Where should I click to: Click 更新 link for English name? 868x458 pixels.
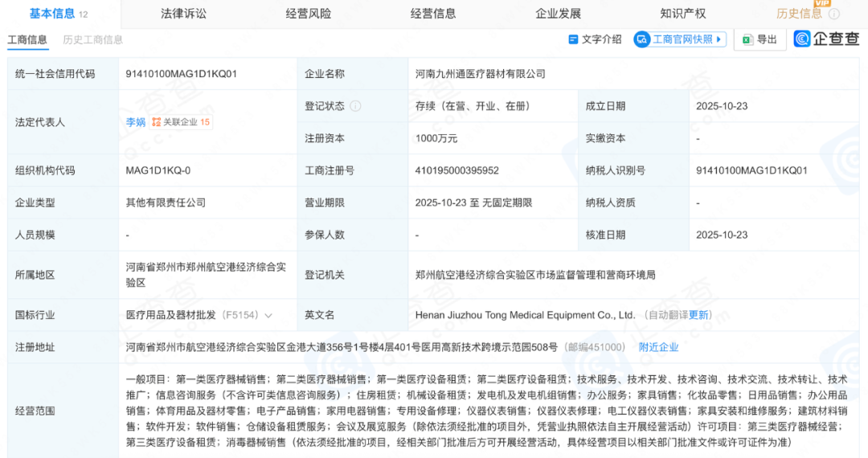coord(698,315)
